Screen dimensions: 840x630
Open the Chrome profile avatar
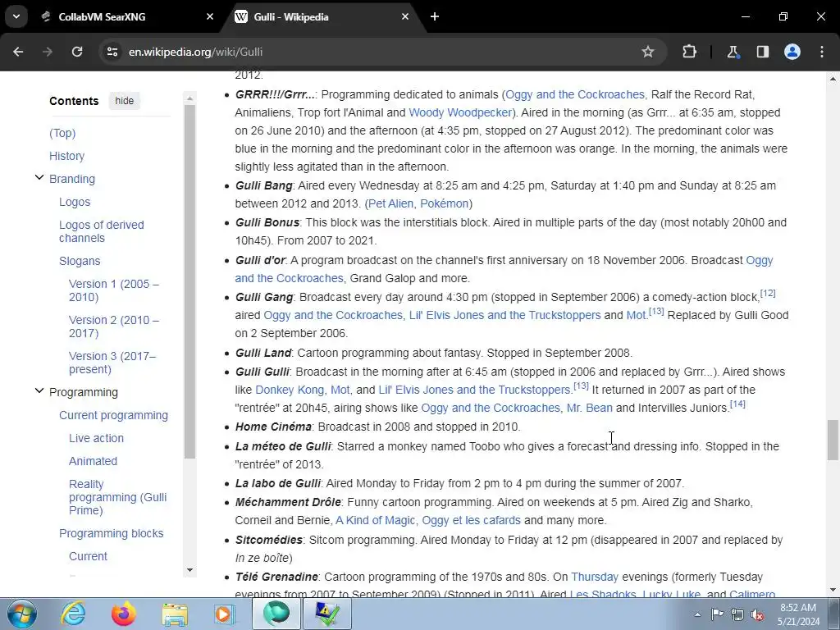(792, 52)
